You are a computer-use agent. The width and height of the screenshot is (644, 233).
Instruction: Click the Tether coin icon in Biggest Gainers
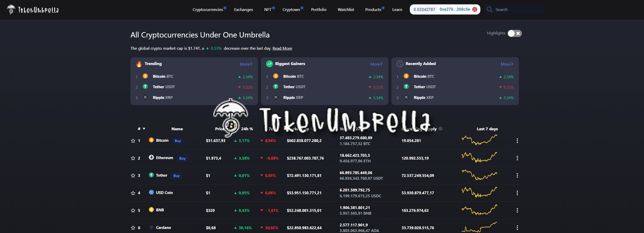[x=276, y=87]
